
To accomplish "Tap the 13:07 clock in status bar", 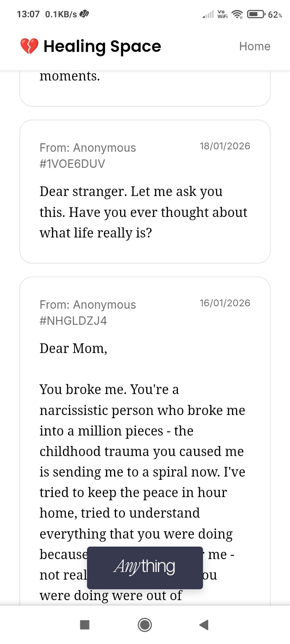I will click(x=28, y=14).
